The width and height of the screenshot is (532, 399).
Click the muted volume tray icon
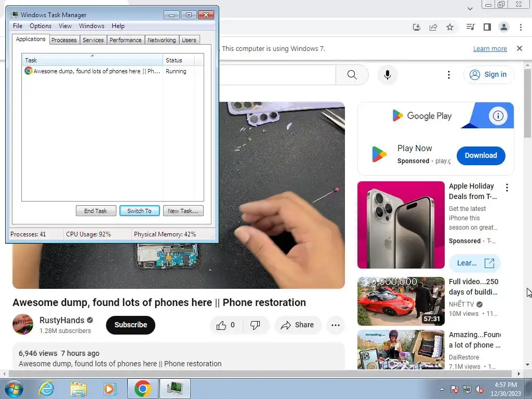click(480, 390)
